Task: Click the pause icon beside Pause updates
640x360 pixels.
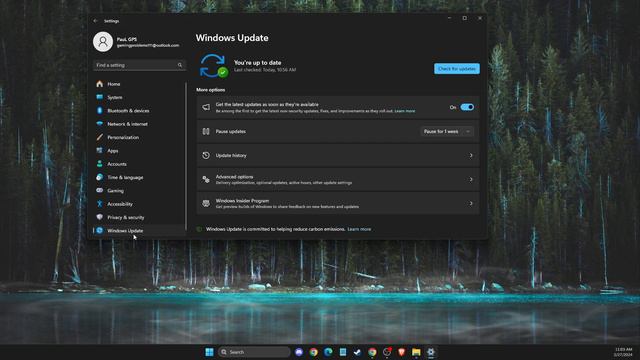Action: pos(206,131)
